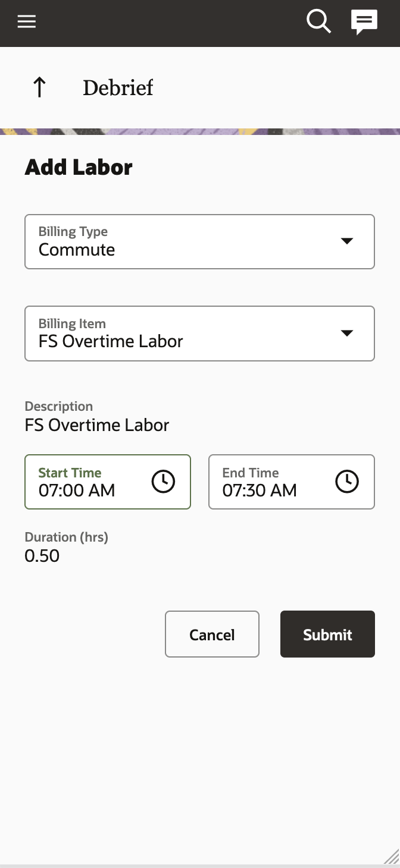The height and width of the screenshot is (868, 400).
Task: Select the Commute billing type field
Action: [199, 241]
